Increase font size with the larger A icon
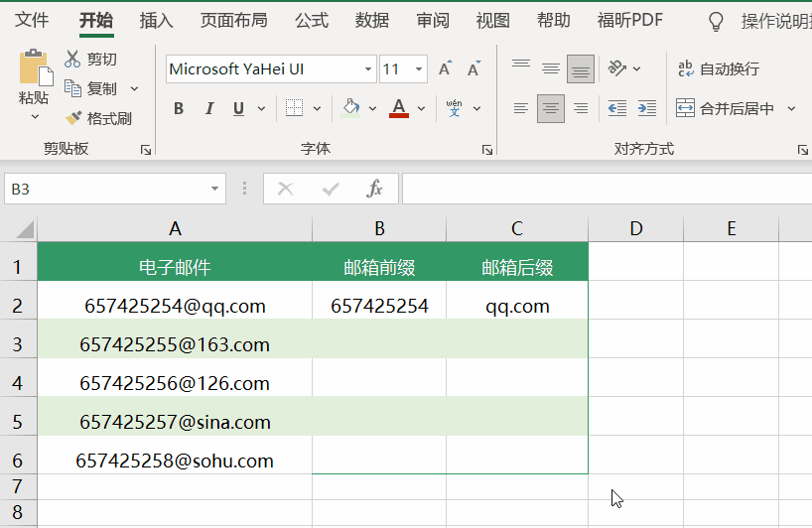This screenshot has width=812, height=528. (445, 69)
